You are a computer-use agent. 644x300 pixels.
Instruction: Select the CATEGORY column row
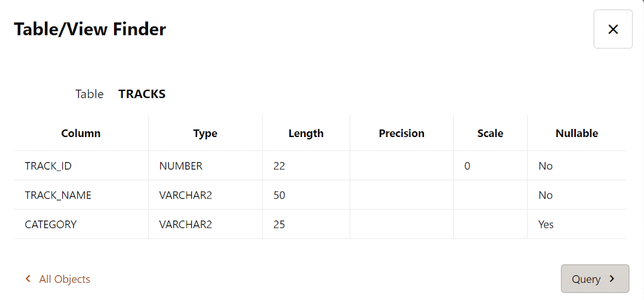click(51, 225)
